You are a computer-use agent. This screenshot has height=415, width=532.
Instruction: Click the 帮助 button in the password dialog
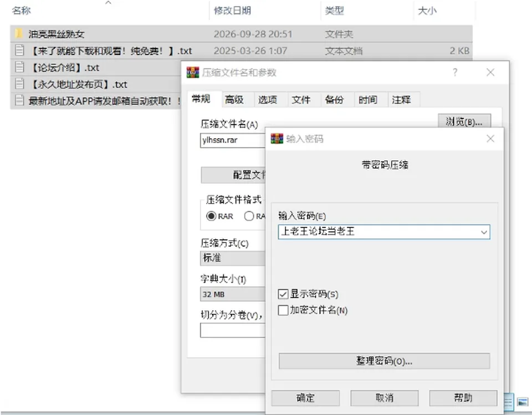463,398
